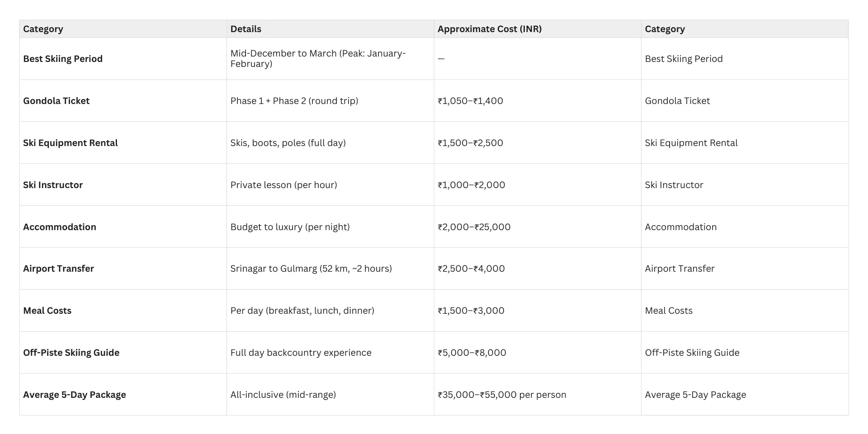Click the bold Meal Costs cell

(47, 311)
